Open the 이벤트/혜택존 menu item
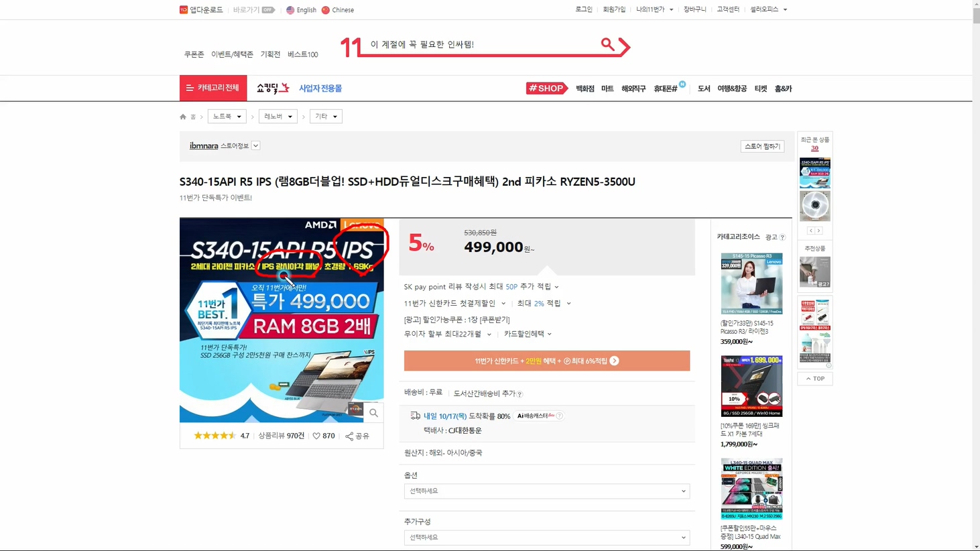This screenshot has height=551, width=980. [232, 54]
